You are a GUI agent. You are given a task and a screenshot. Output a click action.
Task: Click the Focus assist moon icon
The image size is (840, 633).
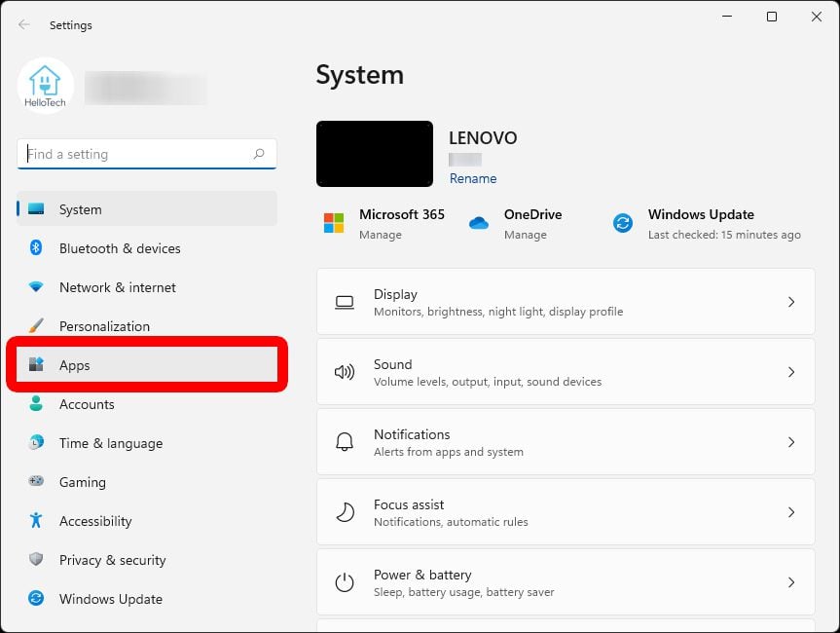click(x=345, y=512)
